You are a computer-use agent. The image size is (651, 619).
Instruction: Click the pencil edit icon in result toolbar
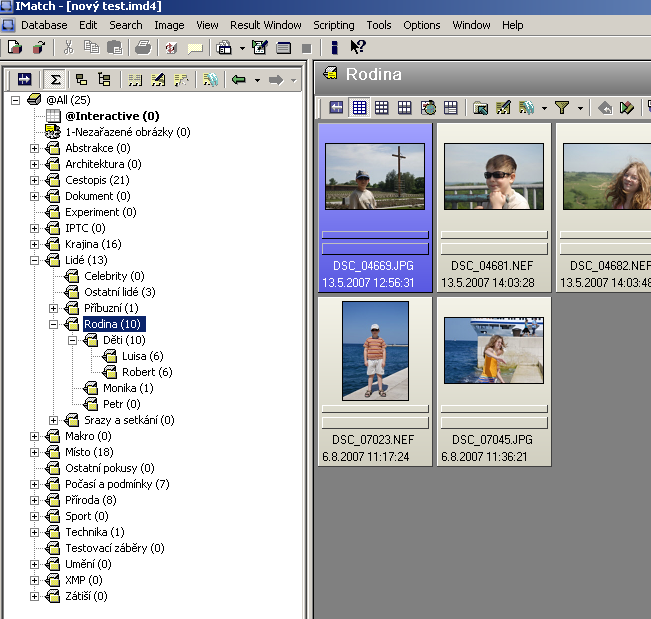coord(504,108)
